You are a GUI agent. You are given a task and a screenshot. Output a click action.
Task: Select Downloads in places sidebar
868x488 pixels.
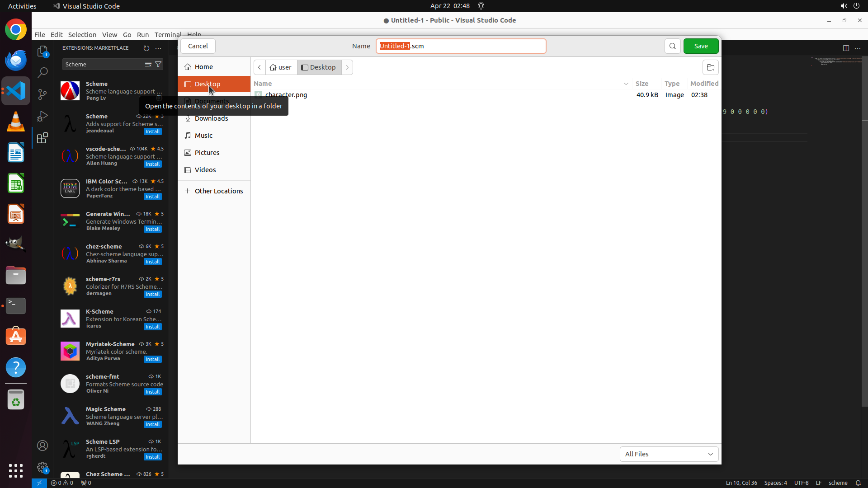(x=211, y=118)
